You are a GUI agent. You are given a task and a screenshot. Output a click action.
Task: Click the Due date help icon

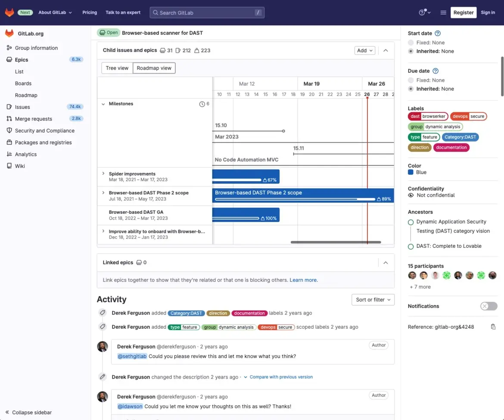click(x=435, y=71)
